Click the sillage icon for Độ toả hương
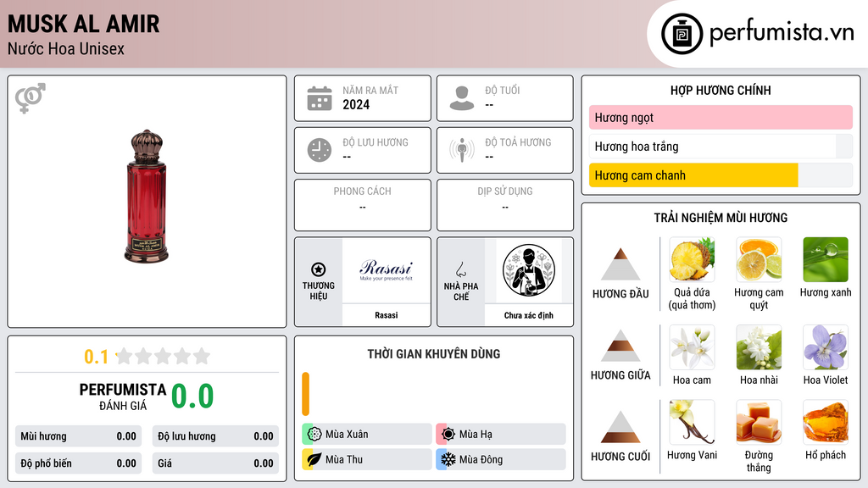Screen dimensions: 868x488 coord(462,150)
